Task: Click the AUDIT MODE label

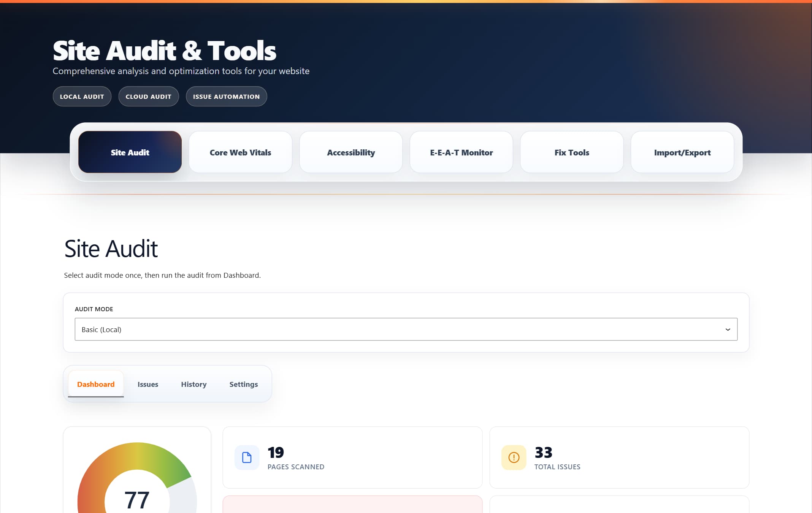Action: click(x=94, y=309)
